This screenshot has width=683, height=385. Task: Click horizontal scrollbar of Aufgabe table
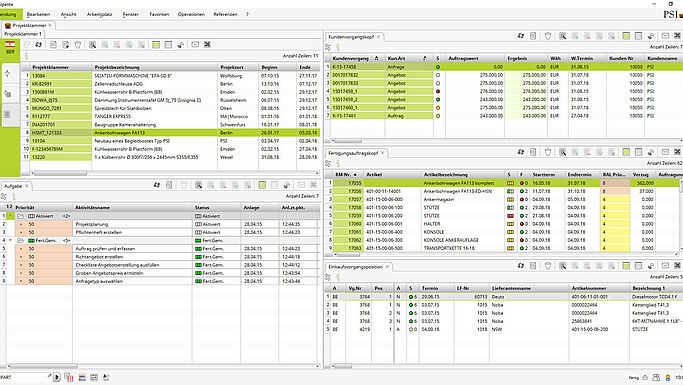pyautogui.click(x=44, y=366)
